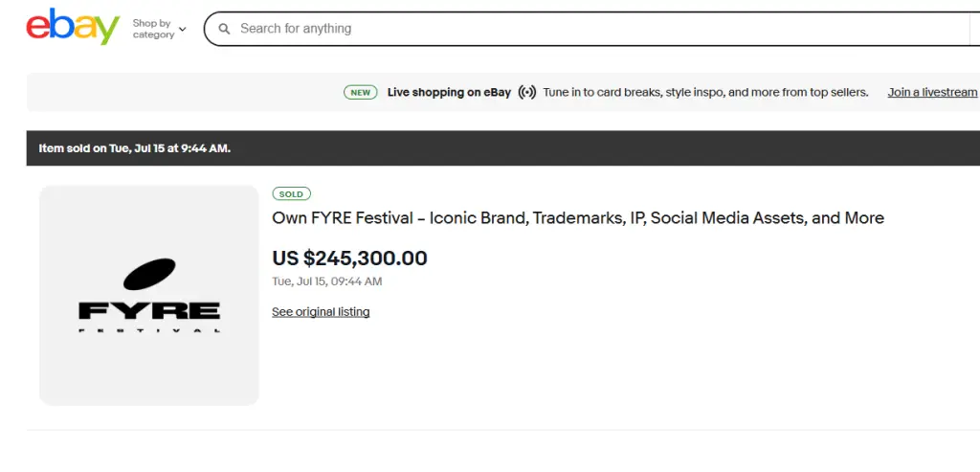Click the Tue, Jul 15, 09:44 AM timestamp
The image size is (980, 472).
(327, 281)
